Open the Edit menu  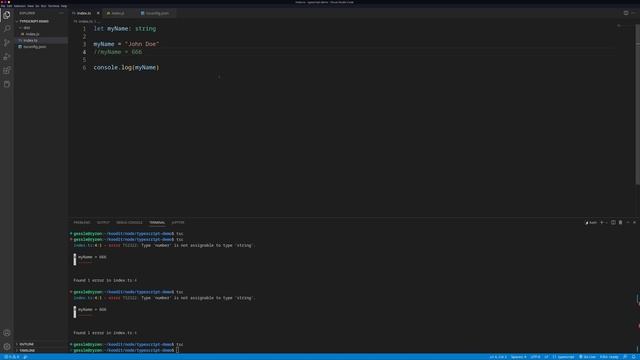9,6
